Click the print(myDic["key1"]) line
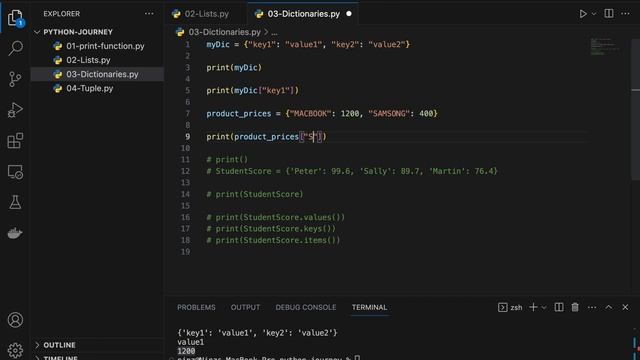The image size is (640, 360). click(253, 90)
